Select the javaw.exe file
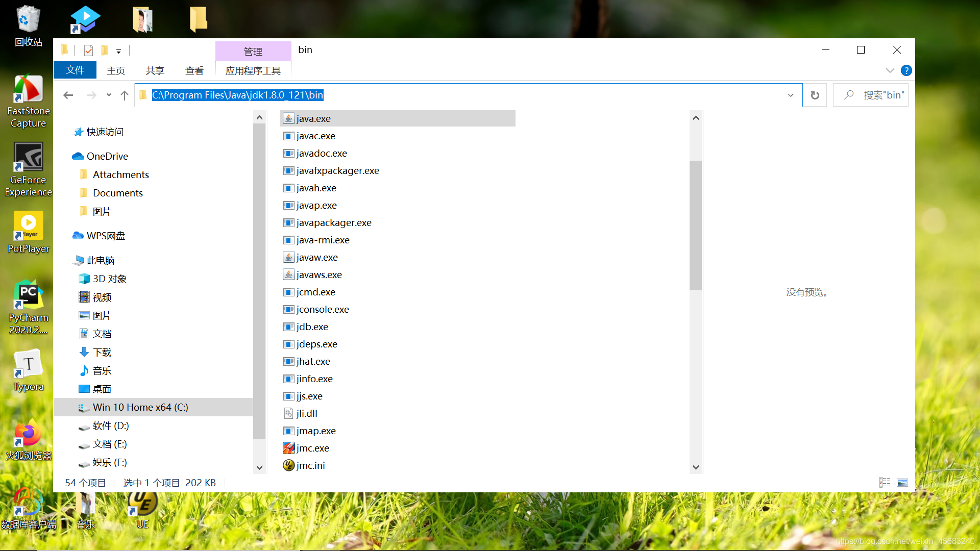The height and width of the screenshot is (551, 980). pos(316,257)
